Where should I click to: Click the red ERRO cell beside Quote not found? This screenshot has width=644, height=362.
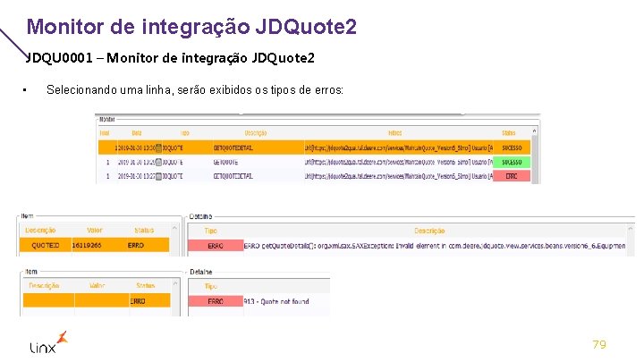pos(216,301)
